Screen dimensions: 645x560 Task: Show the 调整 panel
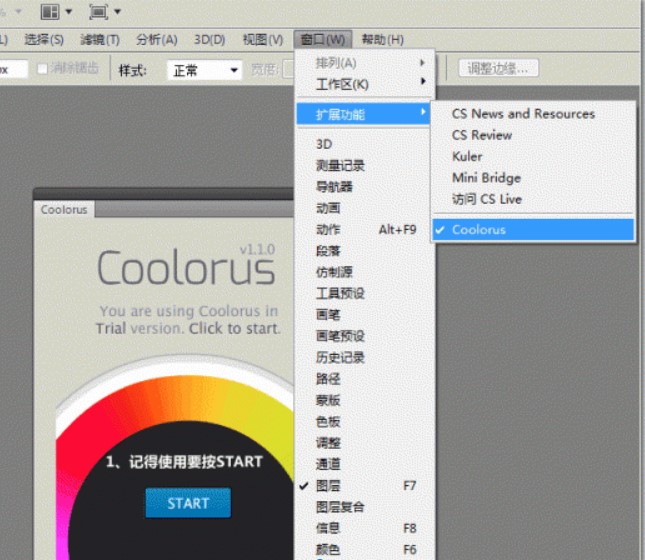(365, 443)
